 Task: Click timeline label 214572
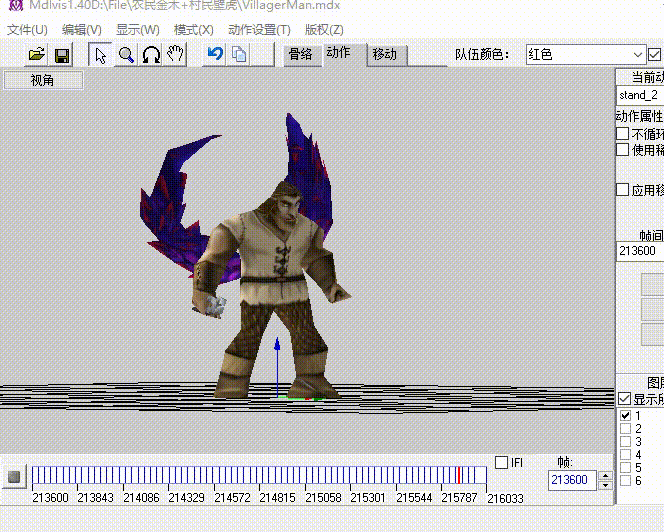click(x=232, y=498)
